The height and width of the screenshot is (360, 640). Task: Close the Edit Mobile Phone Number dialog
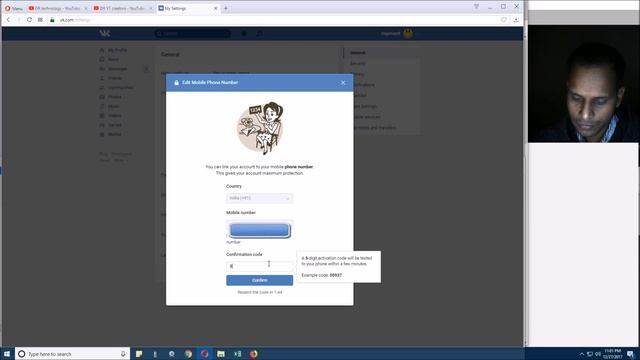(x=343, y=82)
